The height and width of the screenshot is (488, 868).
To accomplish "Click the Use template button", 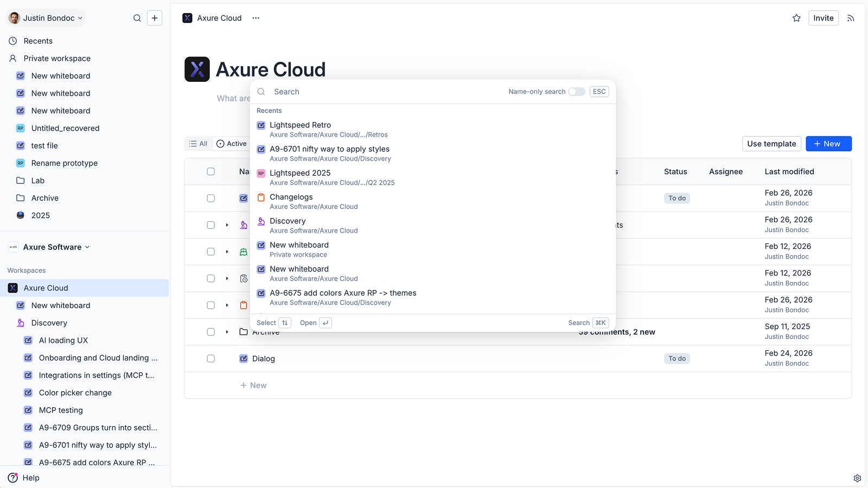I will 771,144.
